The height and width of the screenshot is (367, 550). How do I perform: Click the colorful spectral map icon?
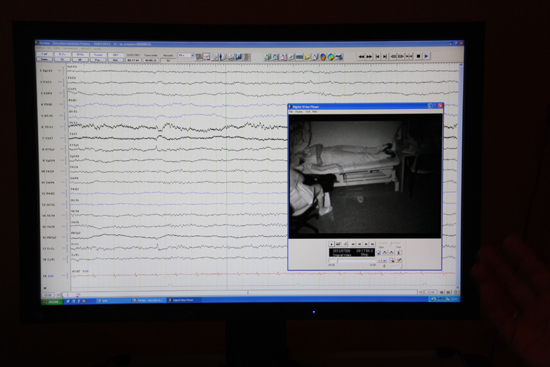[x=331, y=57]
